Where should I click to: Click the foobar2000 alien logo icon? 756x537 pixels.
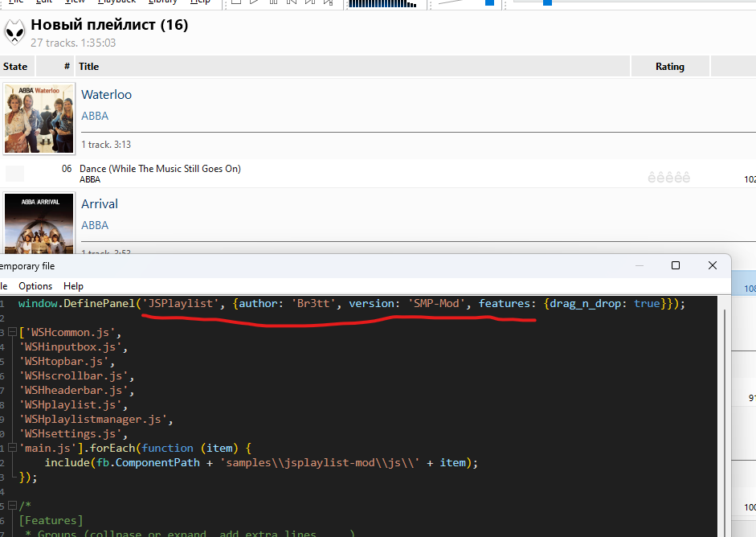(x=14, y=32)
